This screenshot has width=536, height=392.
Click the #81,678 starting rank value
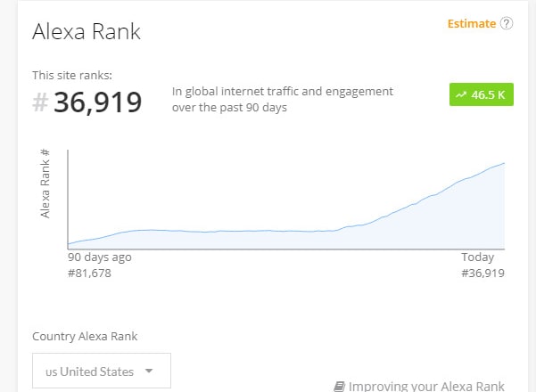click(89, 274)
